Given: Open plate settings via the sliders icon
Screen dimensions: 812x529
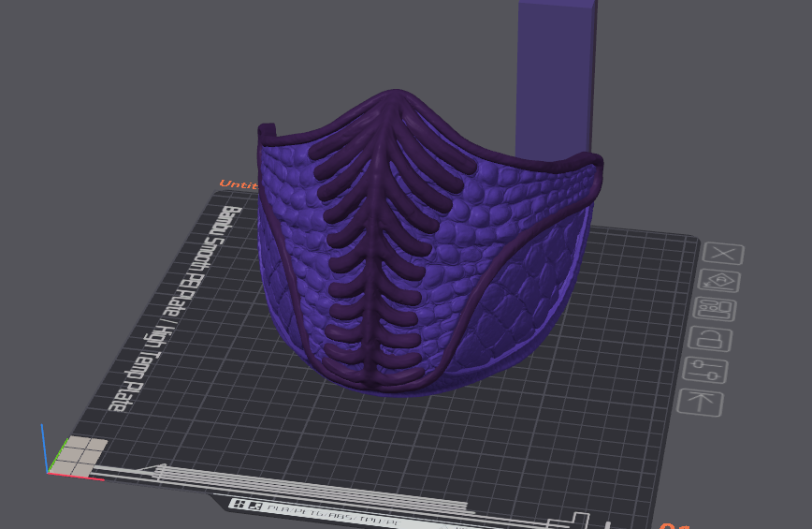Looking at the screenshot, I should click(x=704, y=370).
